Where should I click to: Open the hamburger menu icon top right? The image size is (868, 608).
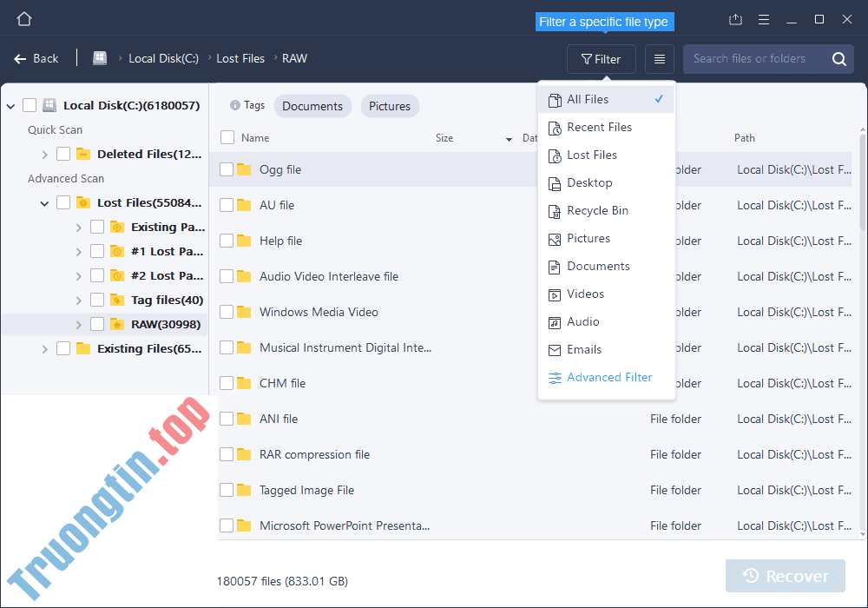(763, 18)
